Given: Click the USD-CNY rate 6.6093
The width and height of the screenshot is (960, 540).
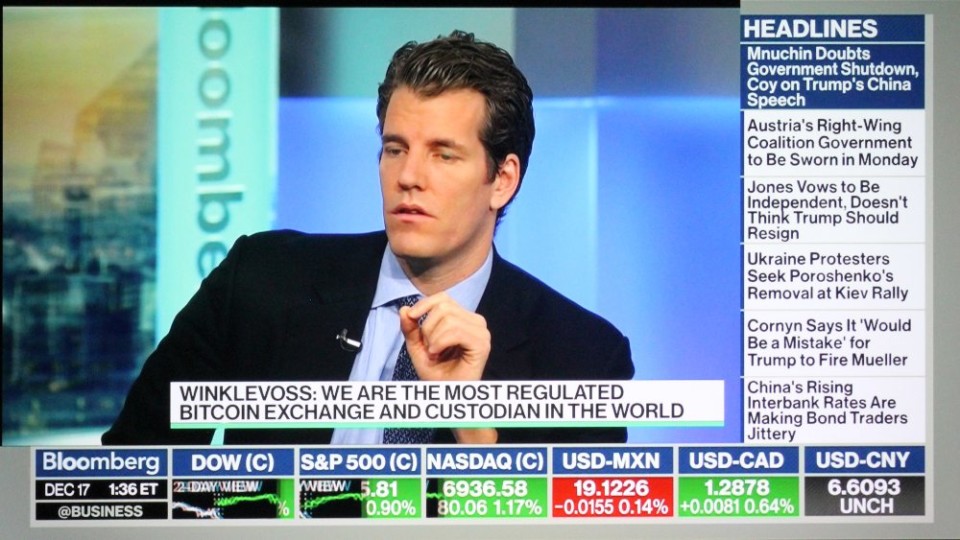Looking at the screenshot, I should [864, 487].
